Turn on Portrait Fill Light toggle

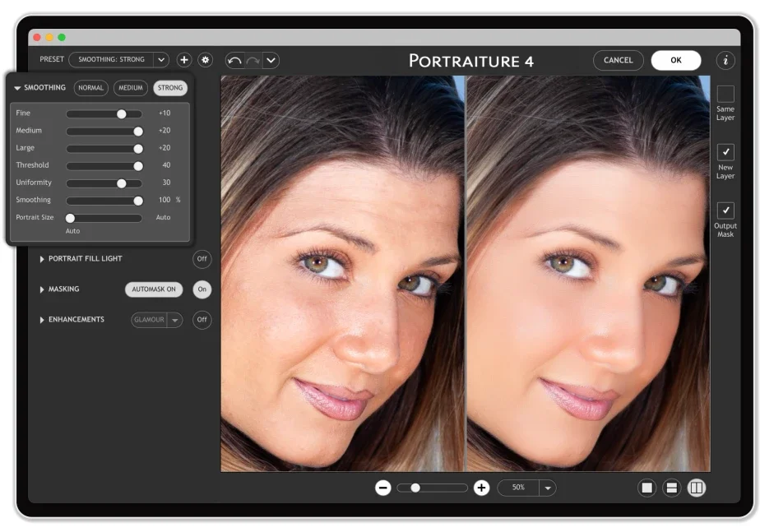click(202, 259)
